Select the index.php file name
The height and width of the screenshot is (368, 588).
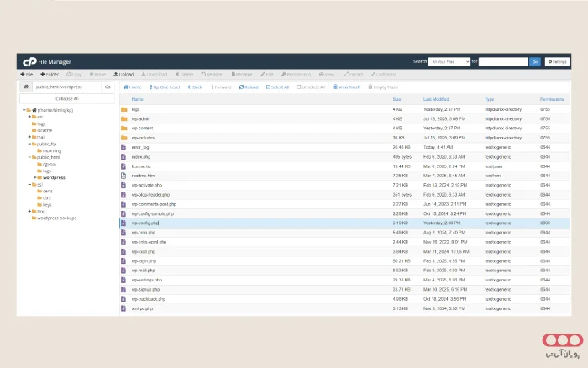coord(140,157)
